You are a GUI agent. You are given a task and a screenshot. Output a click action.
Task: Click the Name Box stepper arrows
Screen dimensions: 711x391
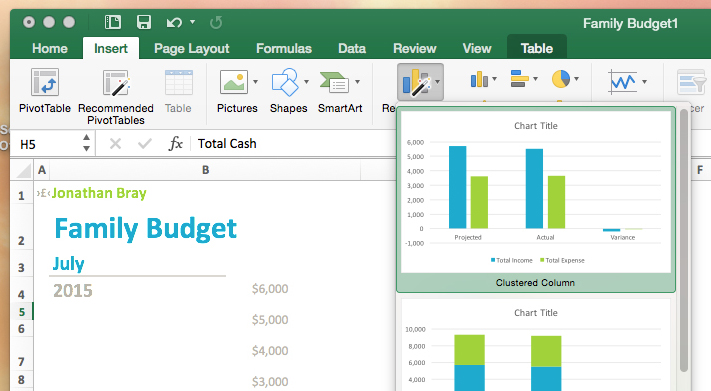pyautogui.click(x=86, y=143)
